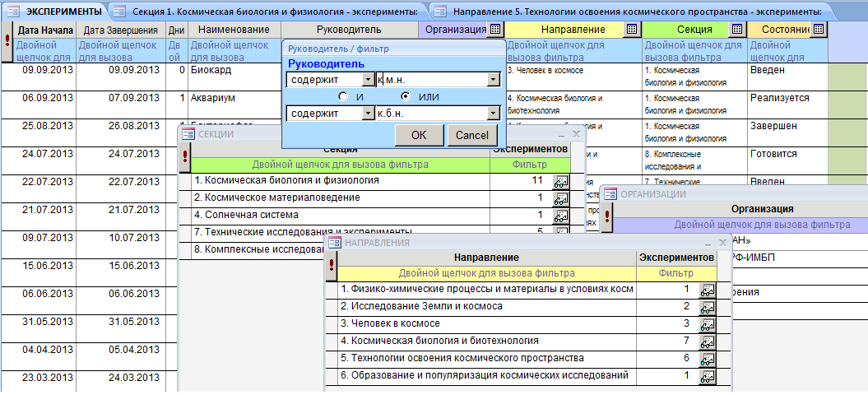Switch to ЭКСПЕРИМЕНТЫ tab
This screenshot has width=868, height=395.
coord(54,11)
